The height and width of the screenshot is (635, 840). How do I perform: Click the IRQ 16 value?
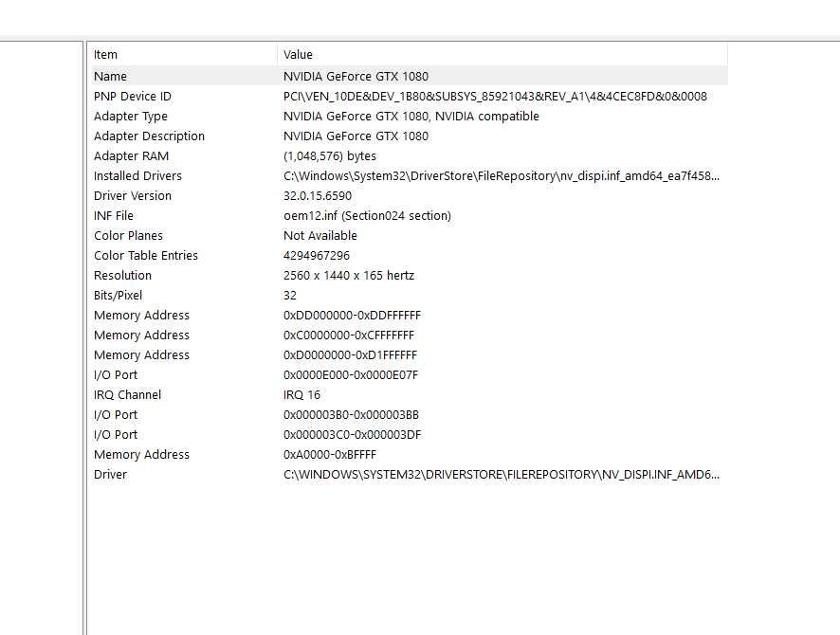click(x=301, y=394)
